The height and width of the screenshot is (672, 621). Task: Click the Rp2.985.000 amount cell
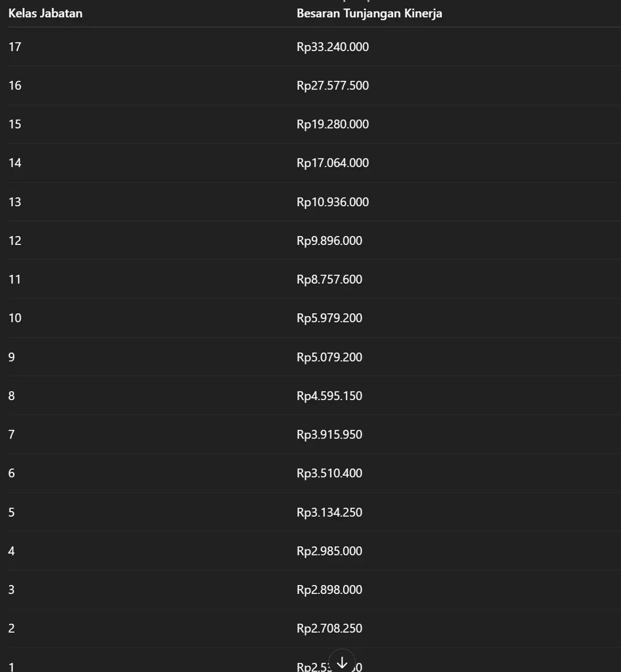tap(330, 551)
